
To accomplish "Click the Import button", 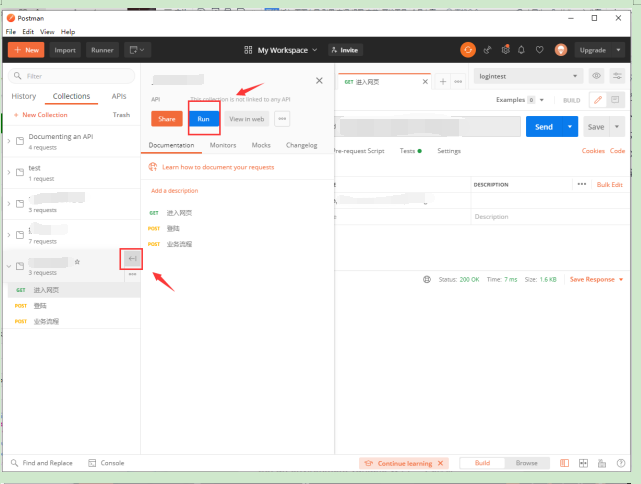I will [x=65, y=50].
